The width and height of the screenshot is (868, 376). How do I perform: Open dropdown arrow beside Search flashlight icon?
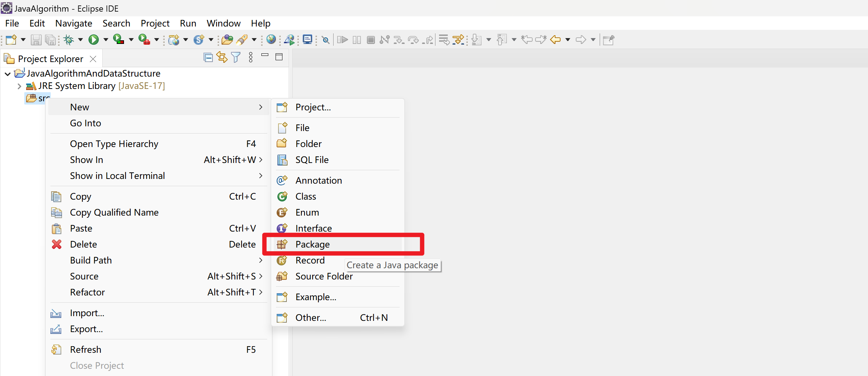click(x=254, y=40)
